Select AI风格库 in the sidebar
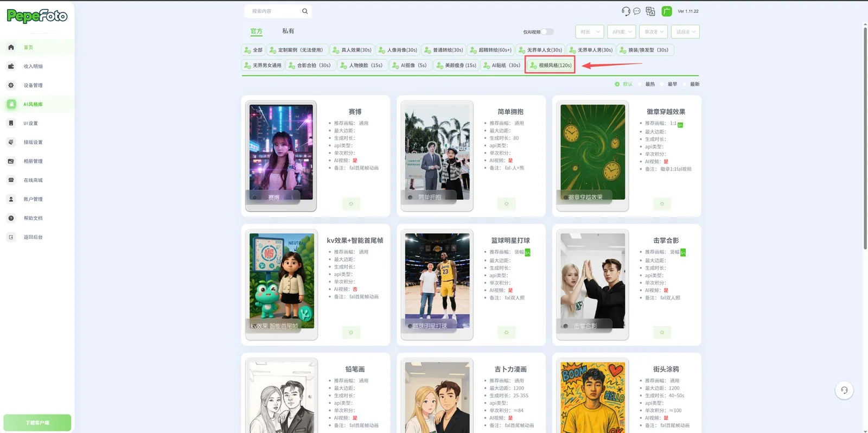The image size is (868, 433). [x=37, y=104]
